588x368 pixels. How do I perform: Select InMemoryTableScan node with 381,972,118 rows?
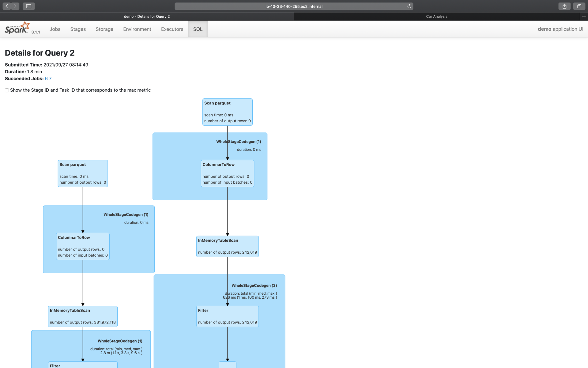(83, 316)
